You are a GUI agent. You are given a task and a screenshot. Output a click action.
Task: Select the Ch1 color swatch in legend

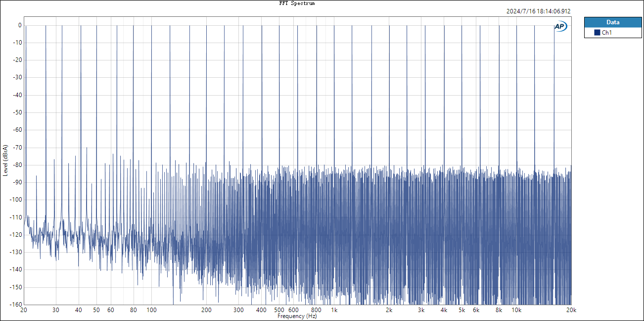point(597,33)
